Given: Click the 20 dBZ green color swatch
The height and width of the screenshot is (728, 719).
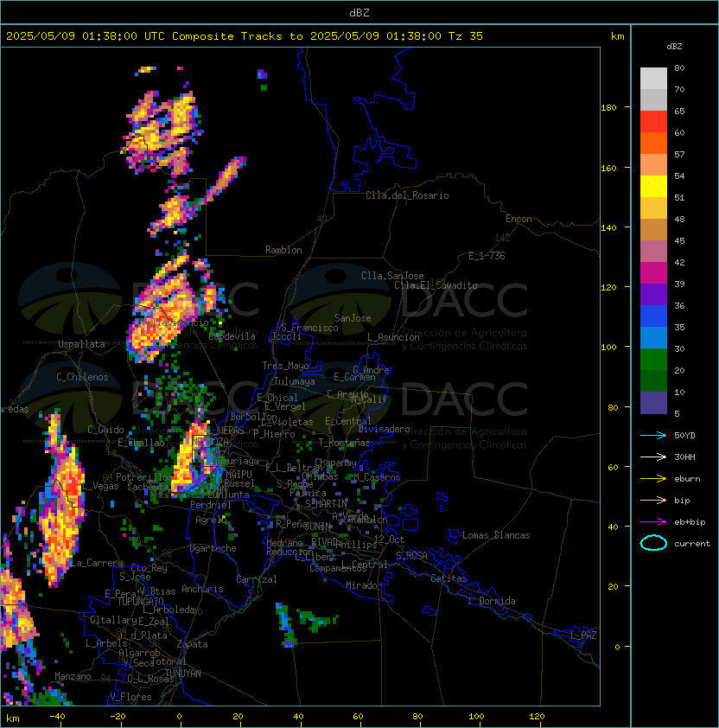Looking at the screenshot, I should (x=653, y=380).
